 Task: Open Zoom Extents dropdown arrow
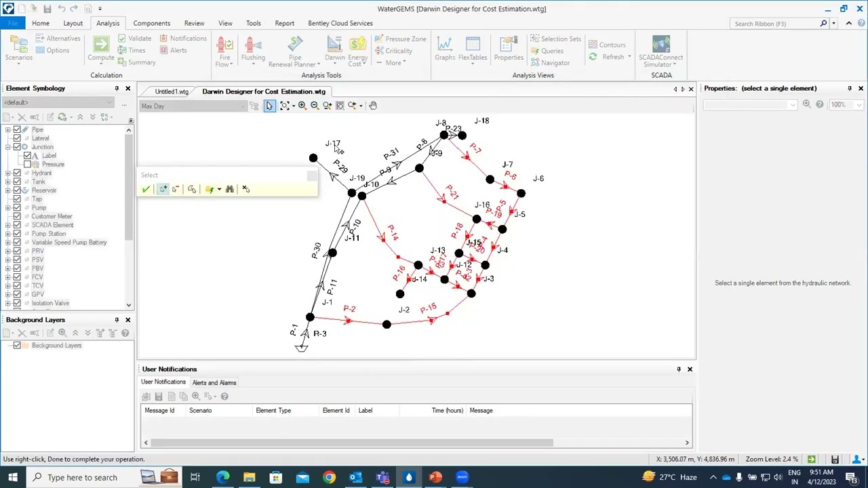pos(293,106)
